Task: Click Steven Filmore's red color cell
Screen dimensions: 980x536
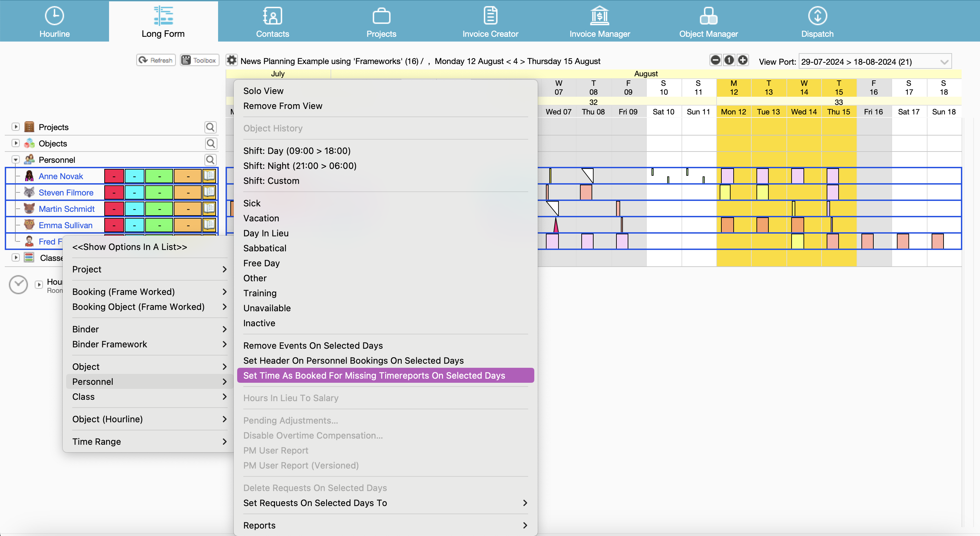Action: click(x=114, y=193)
